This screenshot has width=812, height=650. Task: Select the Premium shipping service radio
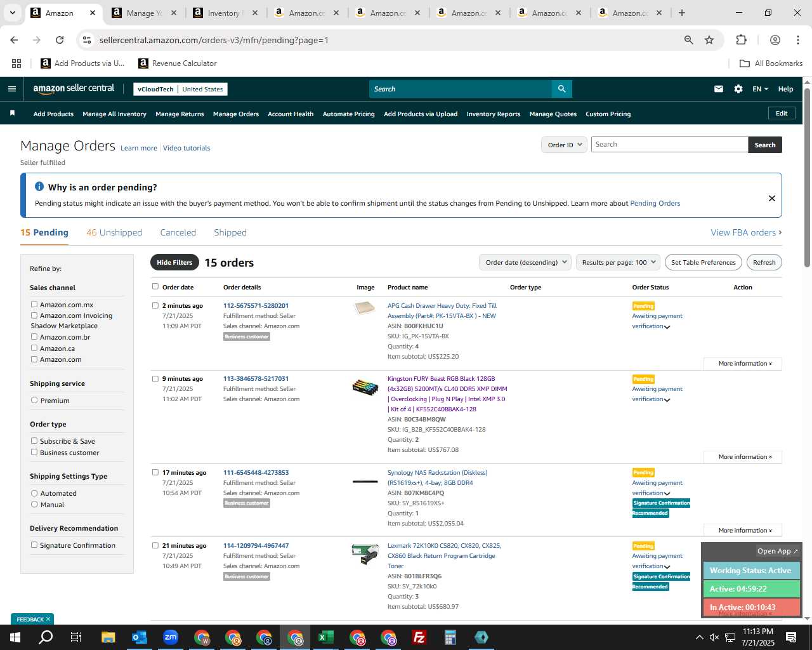[x=34, y=400]
